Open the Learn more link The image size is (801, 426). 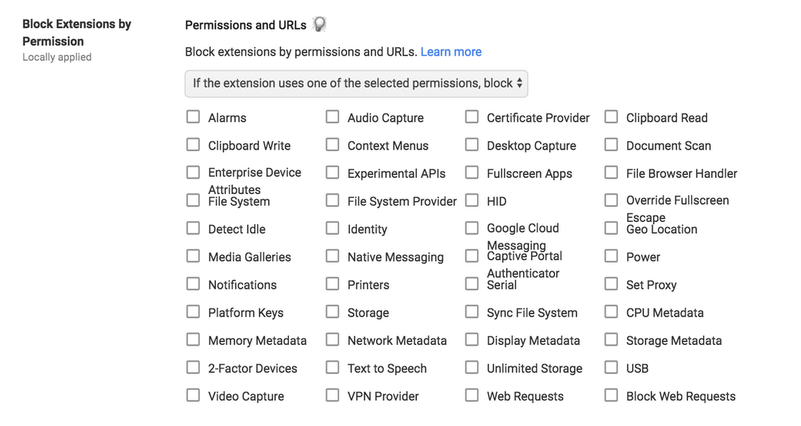451,52
